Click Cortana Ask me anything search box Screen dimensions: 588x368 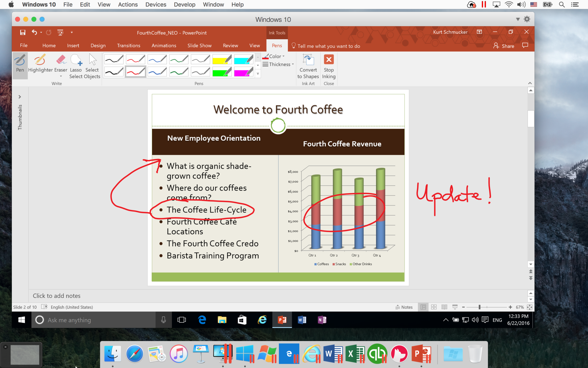(93, 320)
